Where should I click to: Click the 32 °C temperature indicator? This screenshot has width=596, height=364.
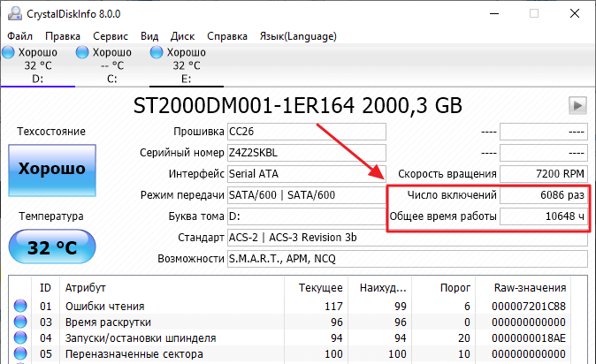(50, 248)
